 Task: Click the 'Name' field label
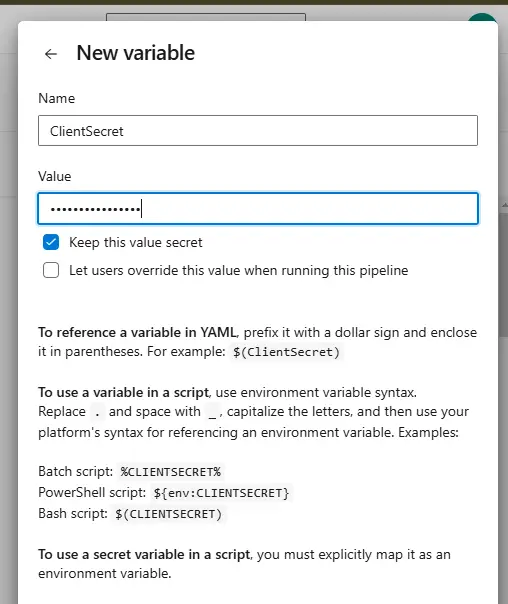point(57,98)
